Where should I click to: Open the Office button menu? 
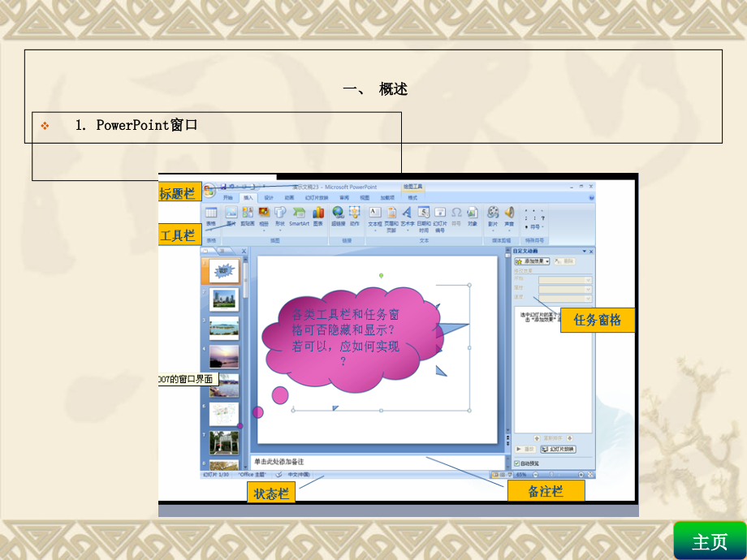click(209, 191)
